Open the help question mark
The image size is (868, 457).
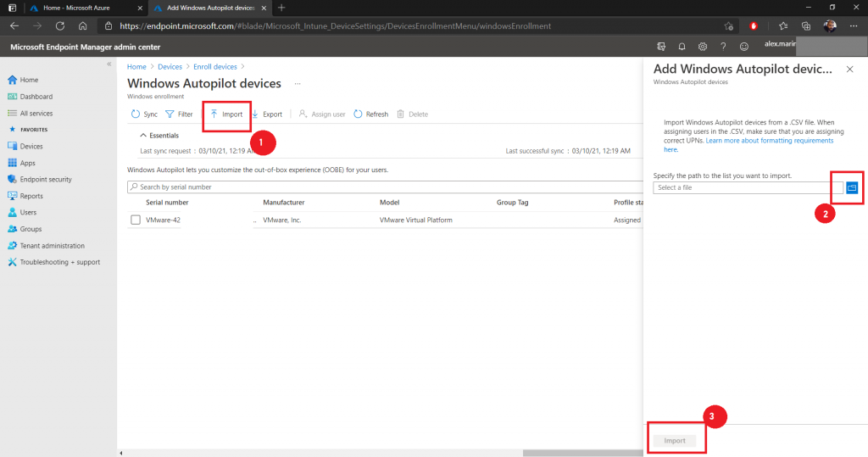723,47
